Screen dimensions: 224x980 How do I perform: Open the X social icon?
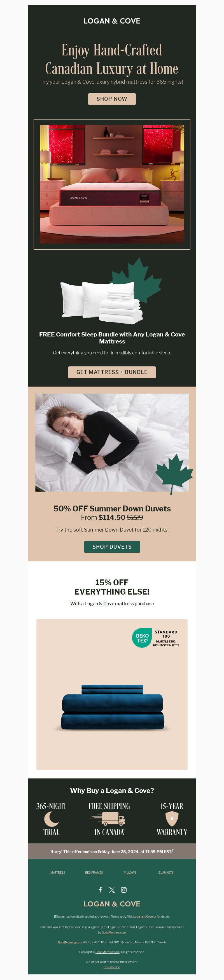pyautogui.click(x=112, y=890)
